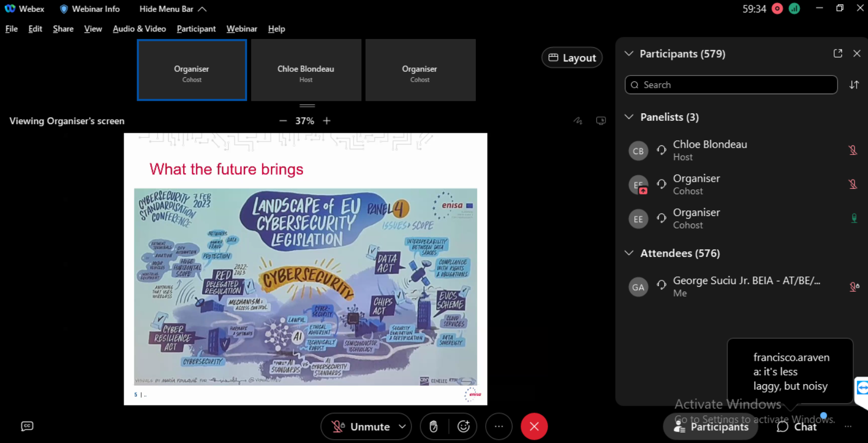Open closed captions icon at bottom left
The height and width of the screenshot is (443, 868).
point(27,426)
